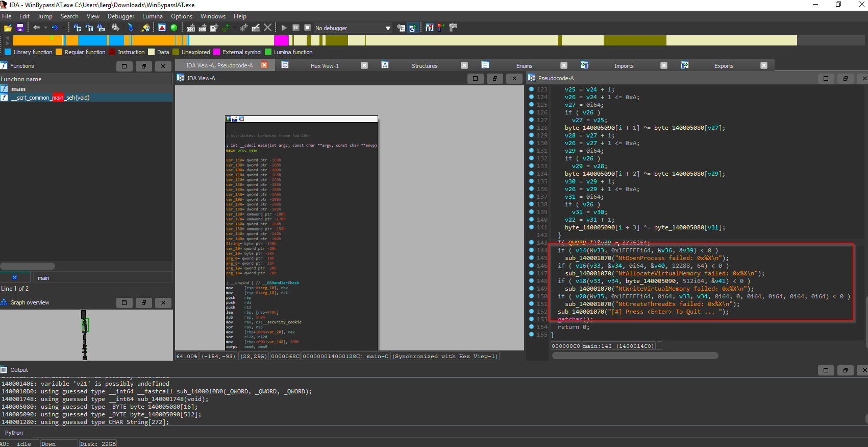Open the back-history dropdown arrow

45,28
